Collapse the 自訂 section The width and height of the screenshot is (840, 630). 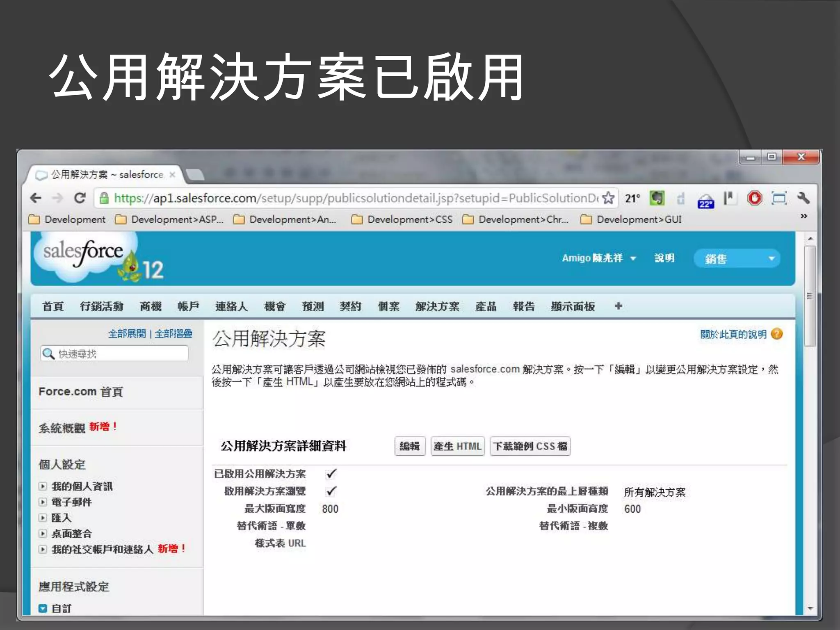point(43,608)
